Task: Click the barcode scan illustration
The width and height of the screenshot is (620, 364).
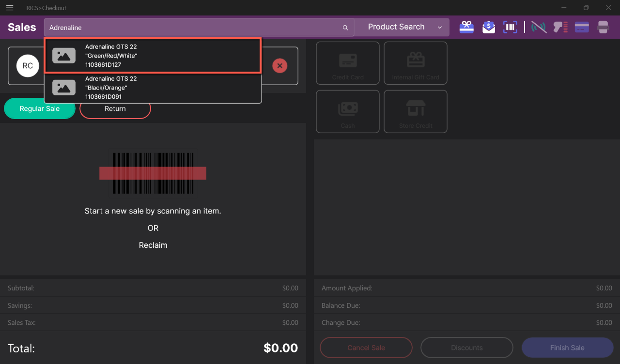Action: tap(153, 173)
